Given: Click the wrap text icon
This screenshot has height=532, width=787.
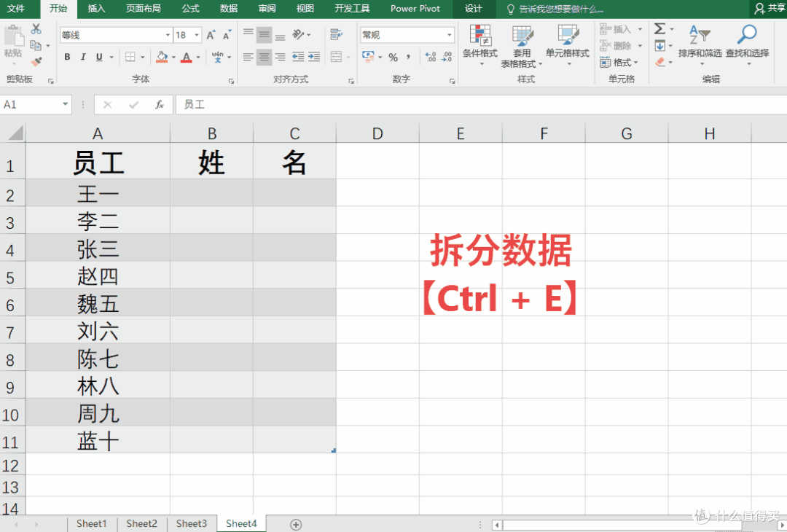Looking at the screenshot, I should (336, 35).
